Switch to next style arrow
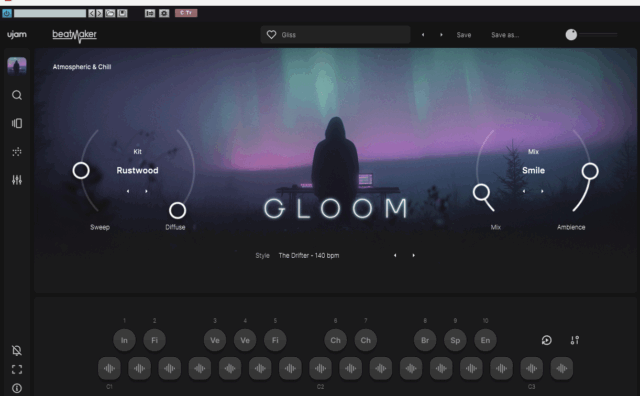The width and height of the screenshot is (640, 396). [413, 256]
